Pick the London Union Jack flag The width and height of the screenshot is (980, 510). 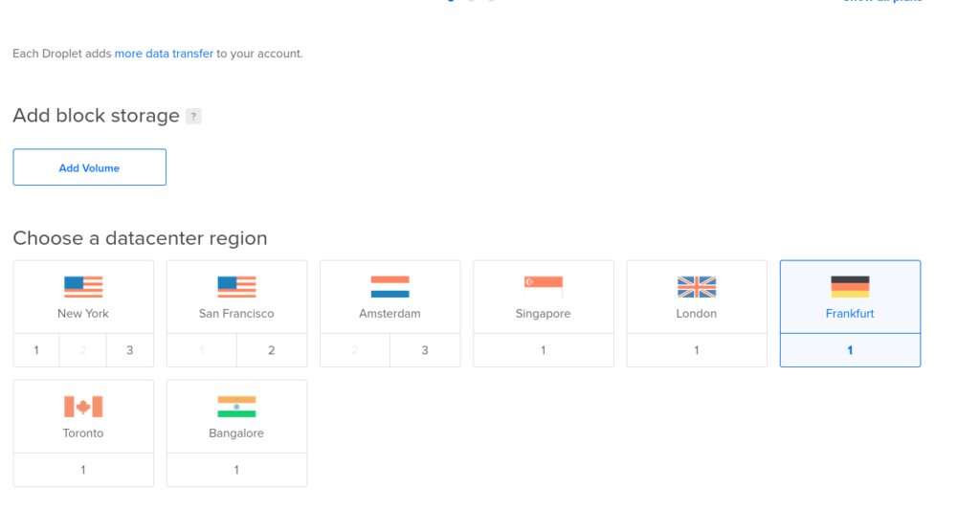click(x=697, y=287)
